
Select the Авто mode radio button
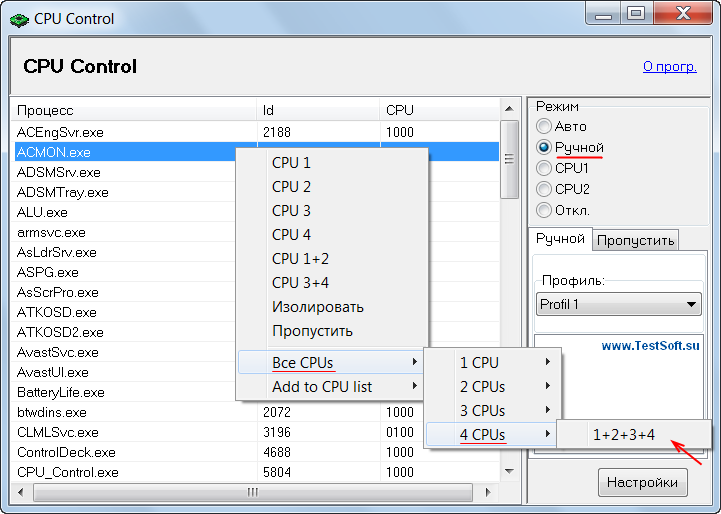tap(544, 126)
